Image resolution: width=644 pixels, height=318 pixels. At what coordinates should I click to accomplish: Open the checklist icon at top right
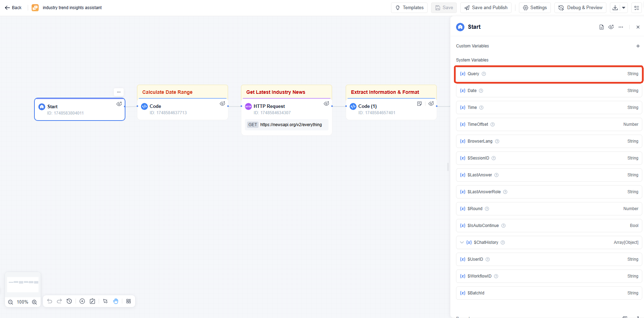tap(637, 8)
